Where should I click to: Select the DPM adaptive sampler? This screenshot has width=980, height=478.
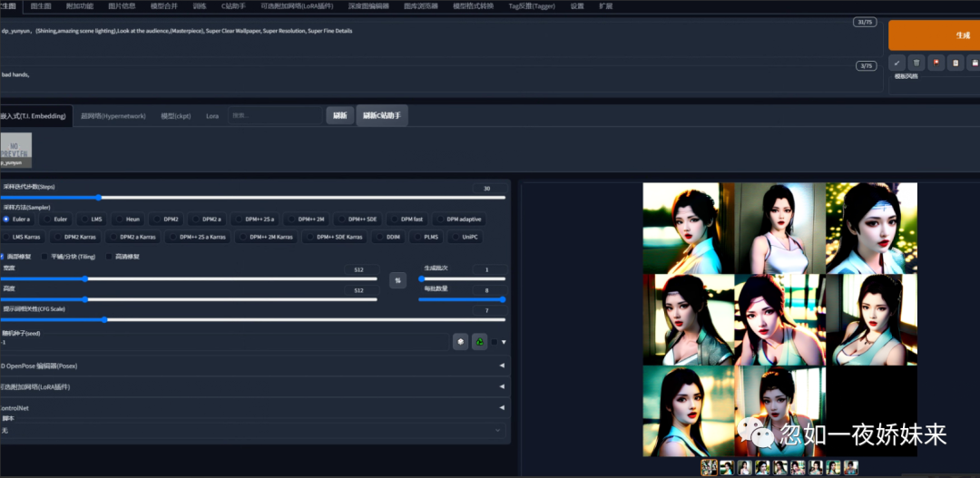tap(459, 219)
